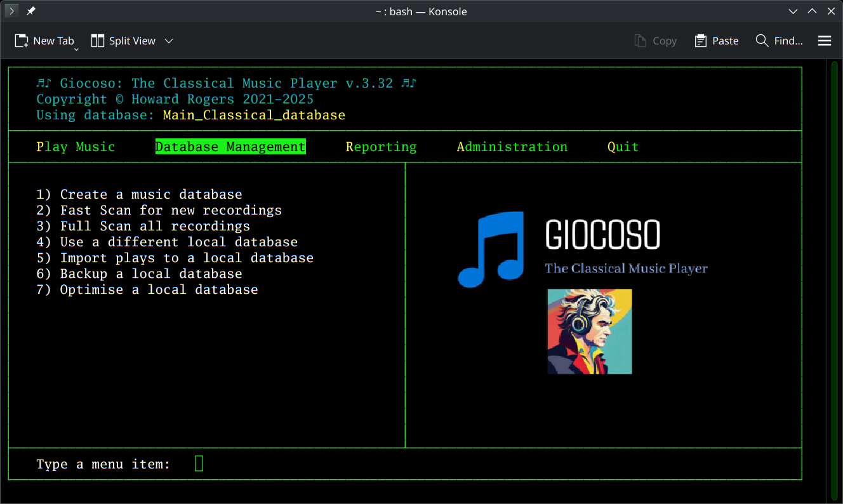Expand the arrow at the title bar's left edge
Screen dimensions: 843x504
(11, 11)
